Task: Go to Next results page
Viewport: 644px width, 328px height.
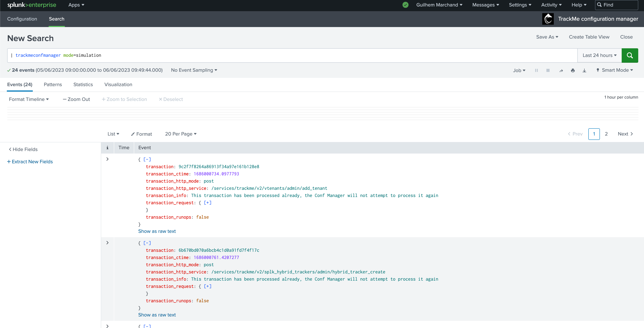Action: pos(625,134)
